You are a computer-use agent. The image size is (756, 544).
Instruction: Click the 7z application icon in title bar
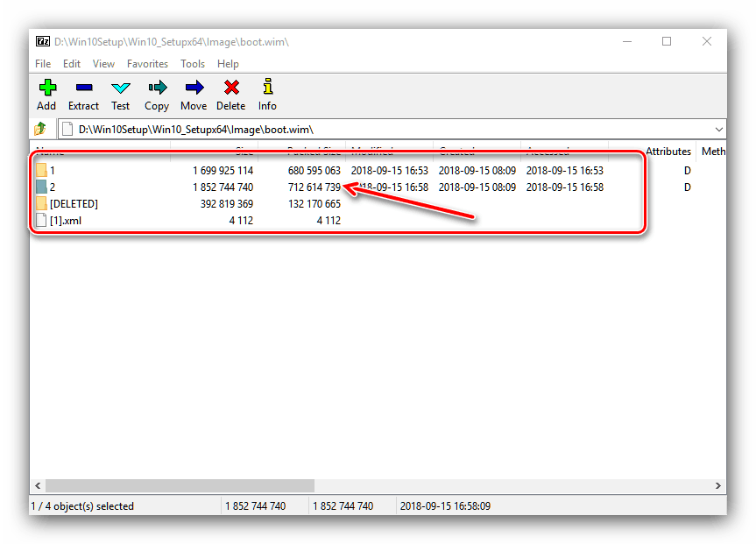point(42,41)
